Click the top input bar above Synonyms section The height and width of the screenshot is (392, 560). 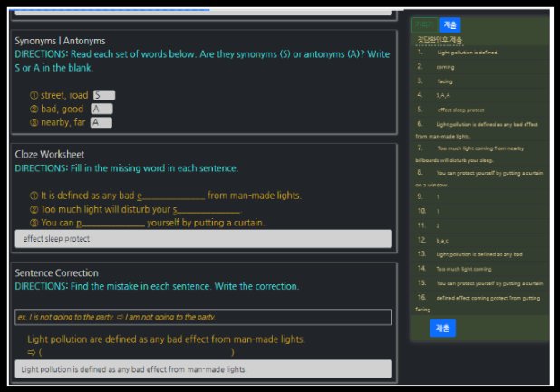point(204,12)
